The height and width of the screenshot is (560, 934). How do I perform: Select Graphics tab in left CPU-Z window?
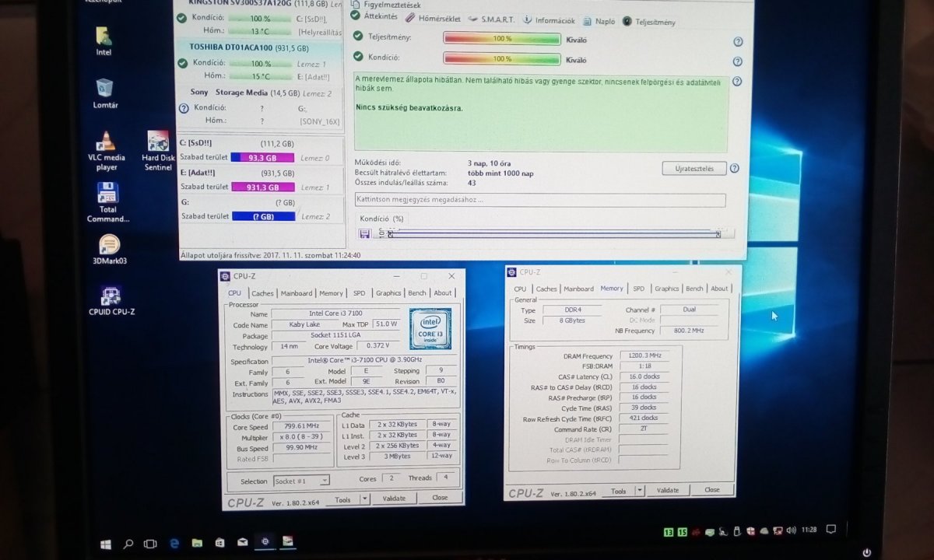(x=388, y=293)
